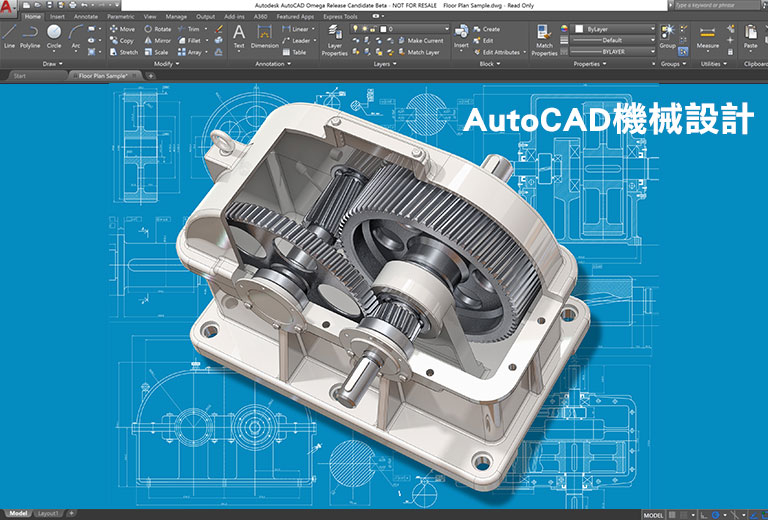Click the Insert block button
Screen dimensions: 768x520
coord(461,36)
